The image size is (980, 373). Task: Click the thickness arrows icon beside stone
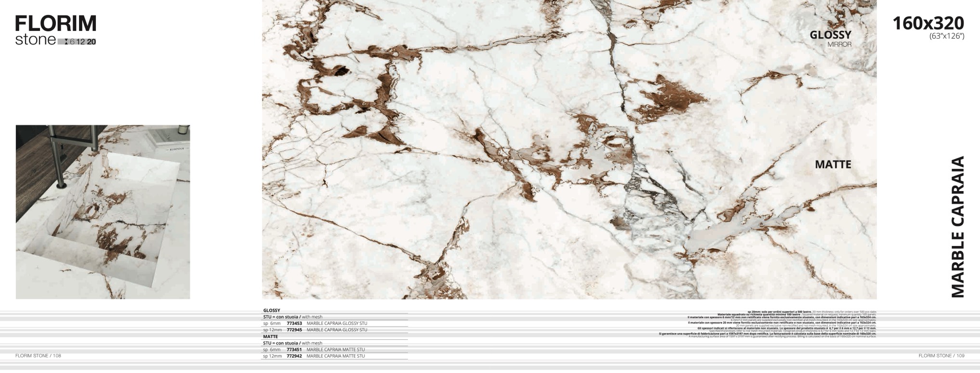[66, 42]
